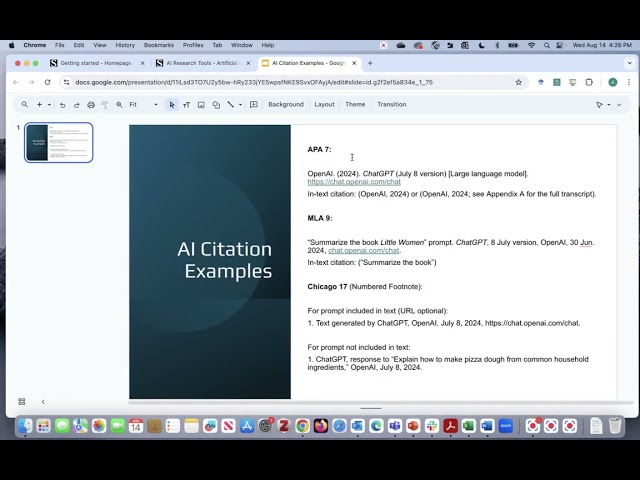This screenshot has height=480, width=640.
Task: Click the search menus magnifier icon
Action: click(25, 104)
